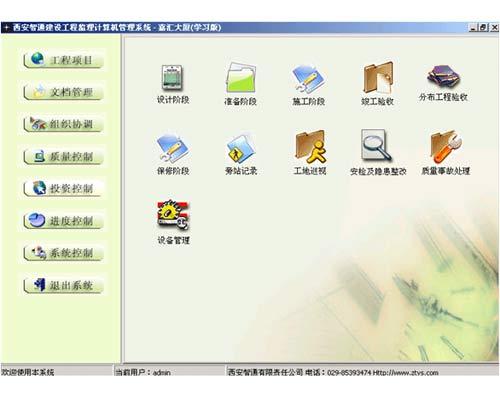Click 退出系统 to exit the system
The width and height of the screenshot is (500, 400).
click(63, 285)
